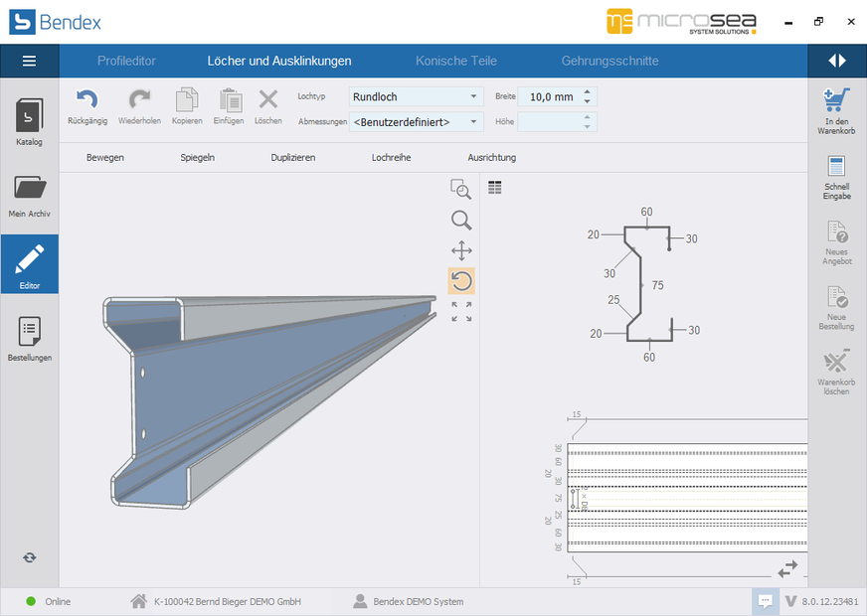Select the zoom magnifier tool beside the 3D view

pyautogui.click(x=460, y=220)
